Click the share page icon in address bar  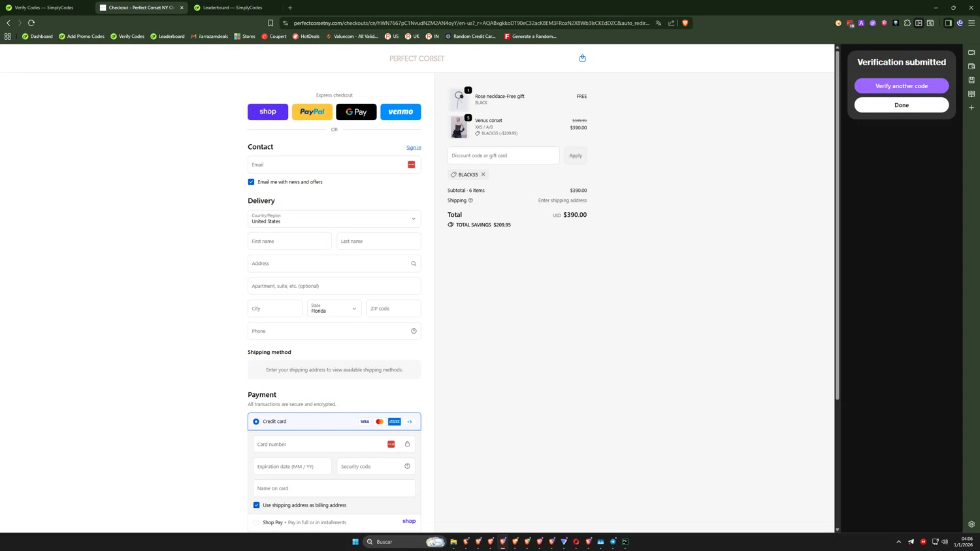[x=671, y=23]
